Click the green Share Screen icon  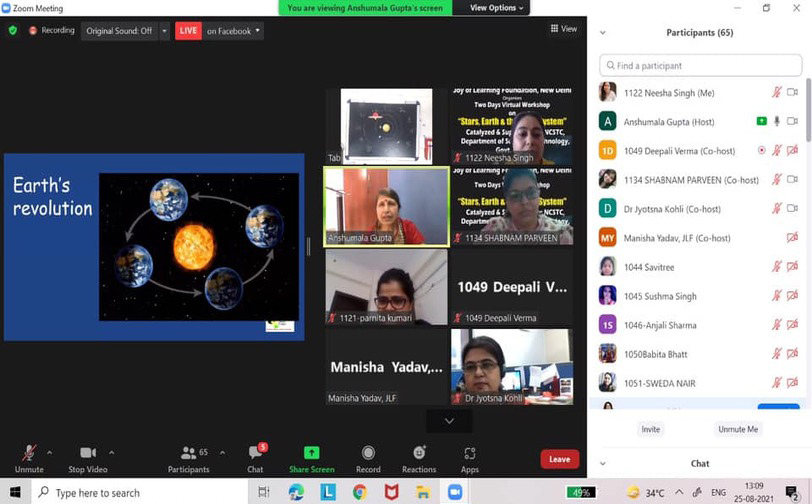[x=311, y=453]
